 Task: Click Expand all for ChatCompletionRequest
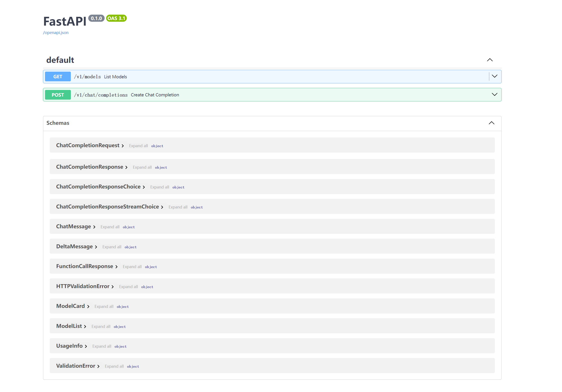click(x=138, y=146)
